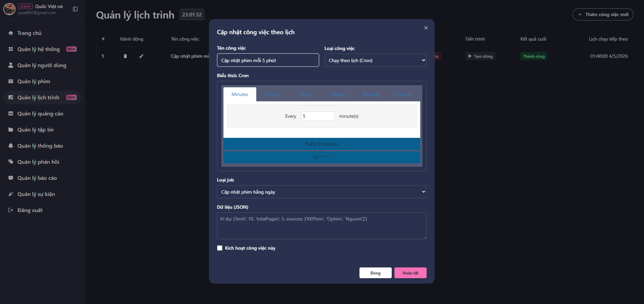Click the 23:01:32 clock badge
The image size is (644, 304).
[192, 14]
